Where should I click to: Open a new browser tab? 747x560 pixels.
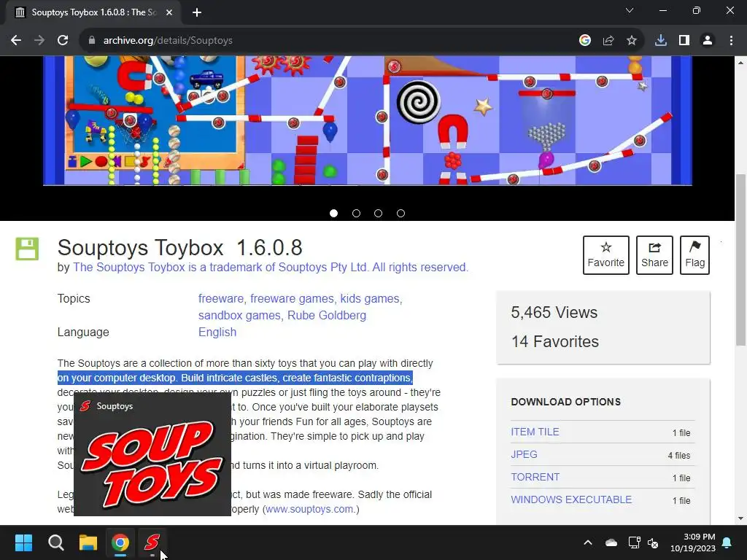[197, 12]
